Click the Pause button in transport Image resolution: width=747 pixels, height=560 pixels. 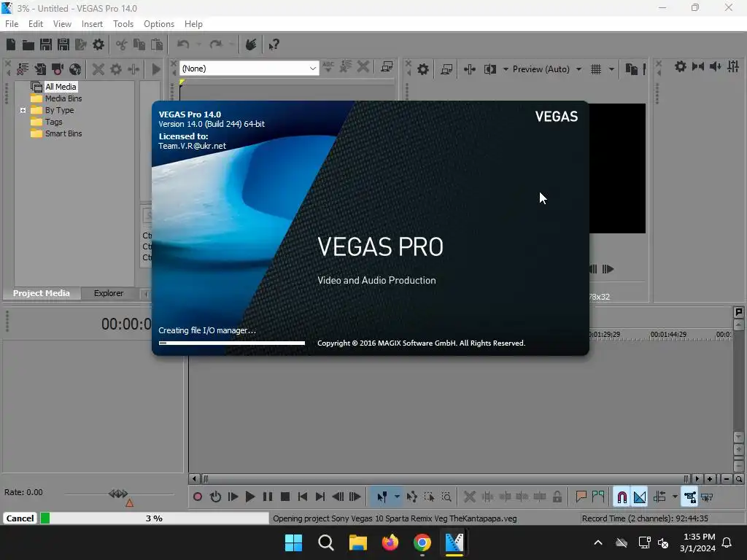tap(268, 497)
